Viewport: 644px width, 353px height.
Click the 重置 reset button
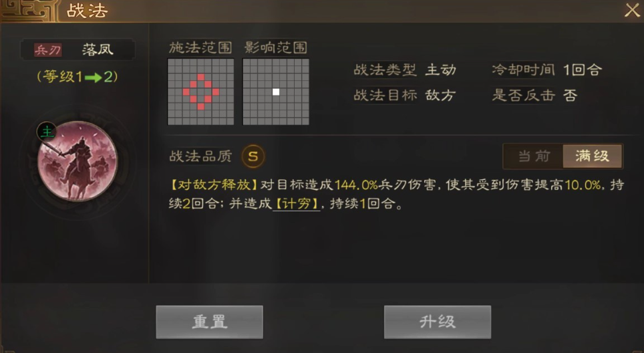tap(210, 322)
